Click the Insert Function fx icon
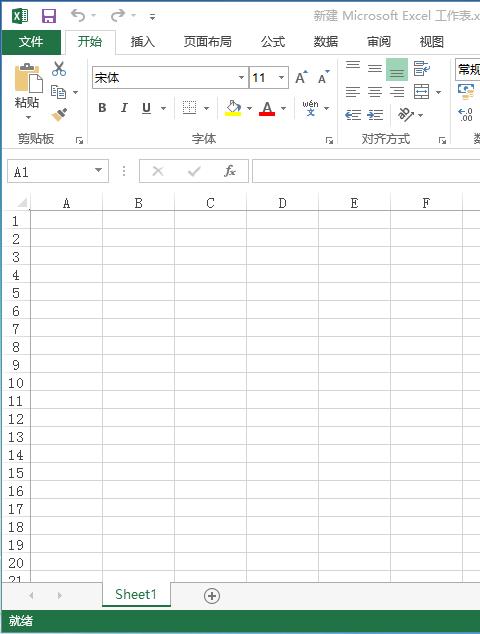The image size is (480, 634). (230, 171)
